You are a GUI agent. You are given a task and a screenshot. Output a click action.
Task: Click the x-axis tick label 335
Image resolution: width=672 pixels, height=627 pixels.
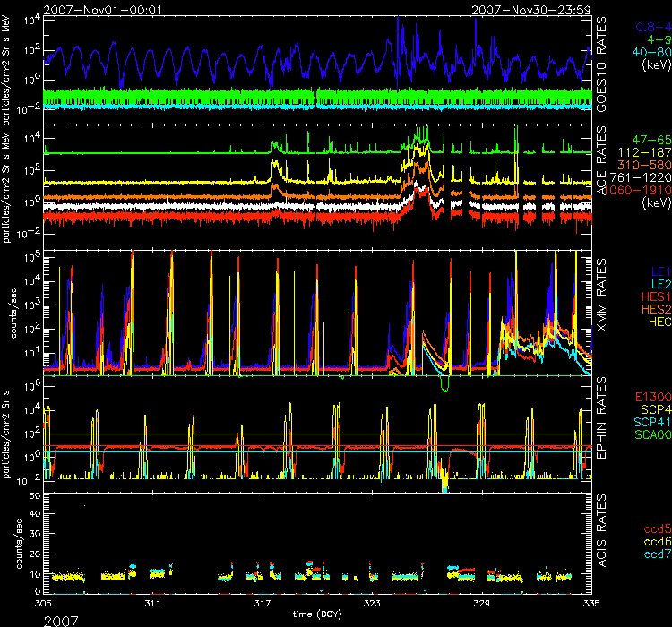pos(591,604)
